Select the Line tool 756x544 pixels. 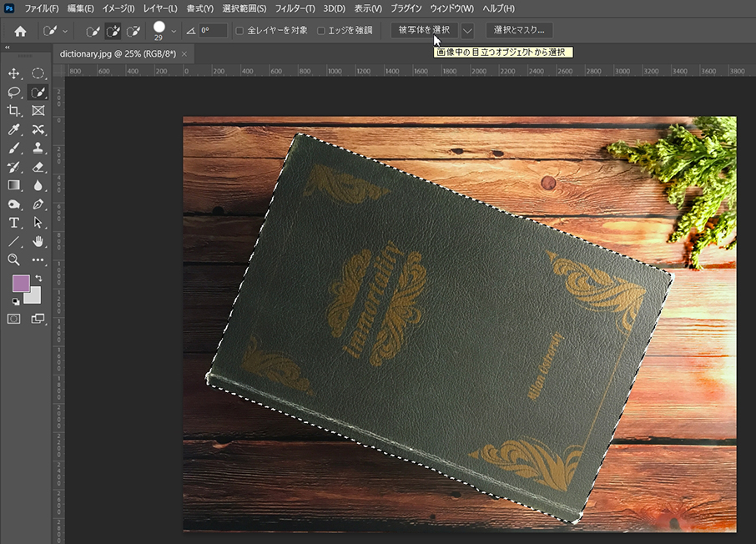(14, 241)
